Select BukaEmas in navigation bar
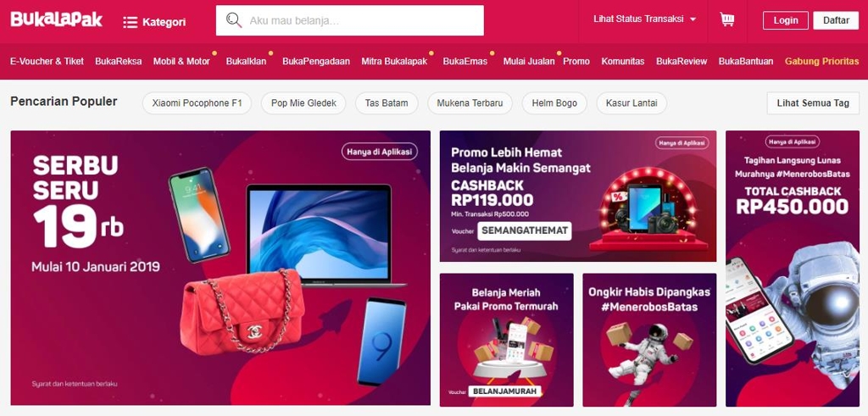The image size is (868, 416). pyautogui.click(x=465, y=61)
